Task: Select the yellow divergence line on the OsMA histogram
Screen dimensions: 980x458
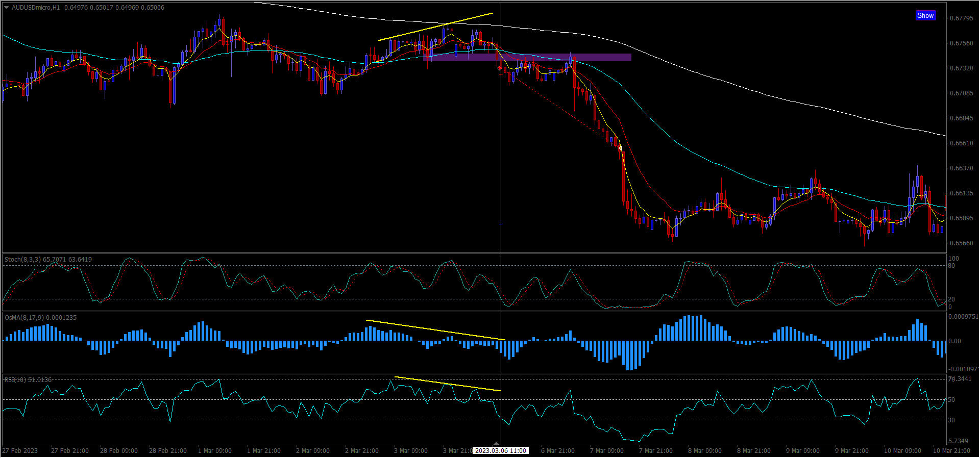Action: click(x=435, y=330)
